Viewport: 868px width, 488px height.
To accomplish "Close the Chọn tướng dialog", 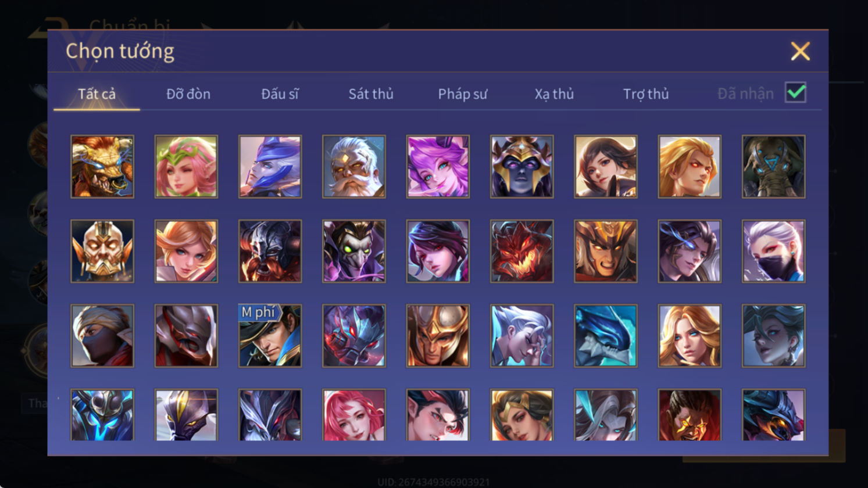I will [x=800, y=51].
